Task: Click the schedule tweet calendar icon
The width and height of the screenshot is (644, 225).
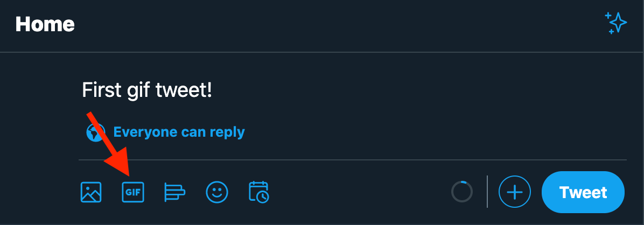Action: pyautogui.click(x=259, y=192)
